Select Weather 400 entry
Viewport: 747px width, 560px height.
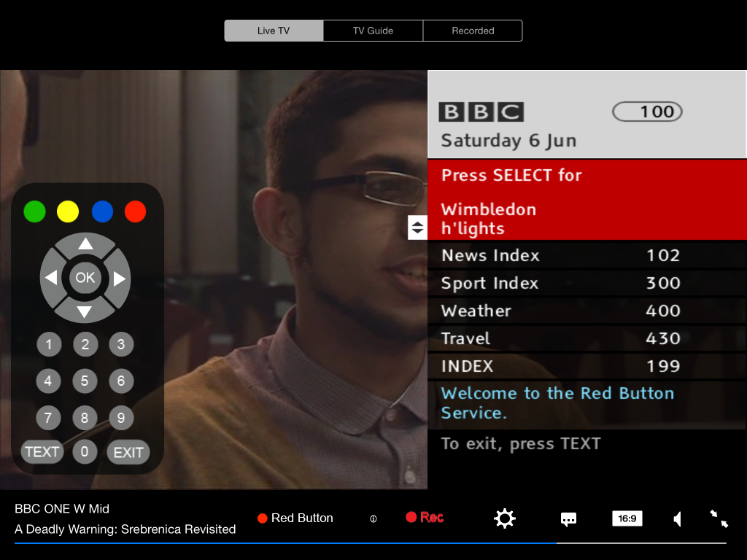point(587,311)
